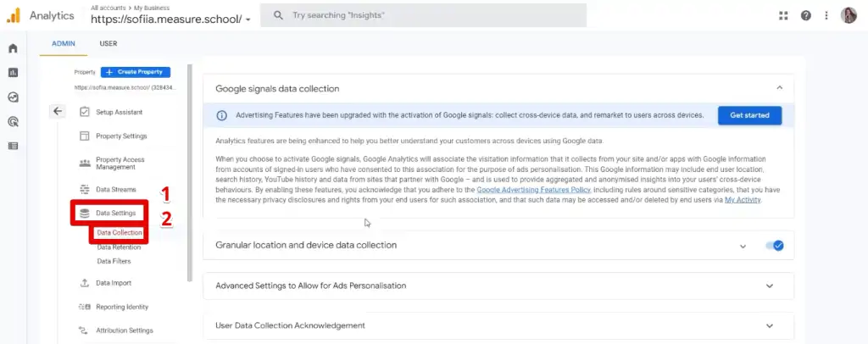Click the Get started button
This screenshot has width=868, height=344.
749,115
